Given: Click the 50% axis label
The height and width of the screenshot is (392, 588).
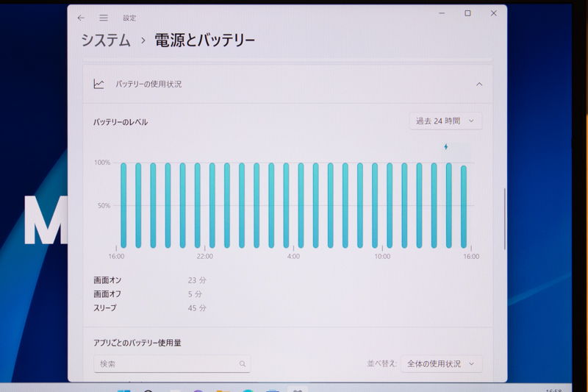Looking at the screenshot, I should tap(104, 206).
